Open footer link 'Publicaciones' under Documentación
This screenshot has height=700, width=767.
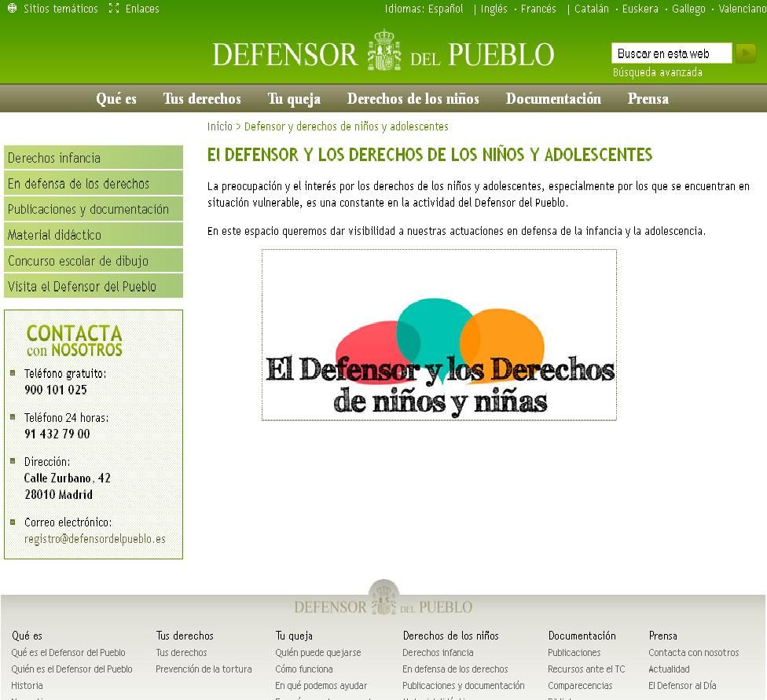(574, 653)
